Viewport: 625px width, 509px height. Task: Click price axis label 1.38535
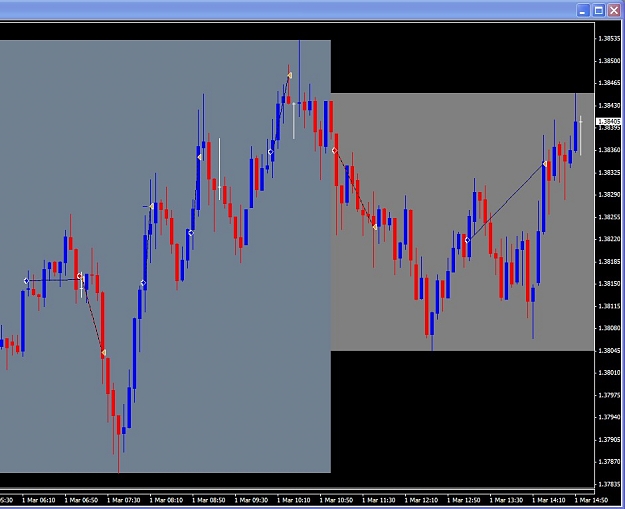click(x=609, y=39)
